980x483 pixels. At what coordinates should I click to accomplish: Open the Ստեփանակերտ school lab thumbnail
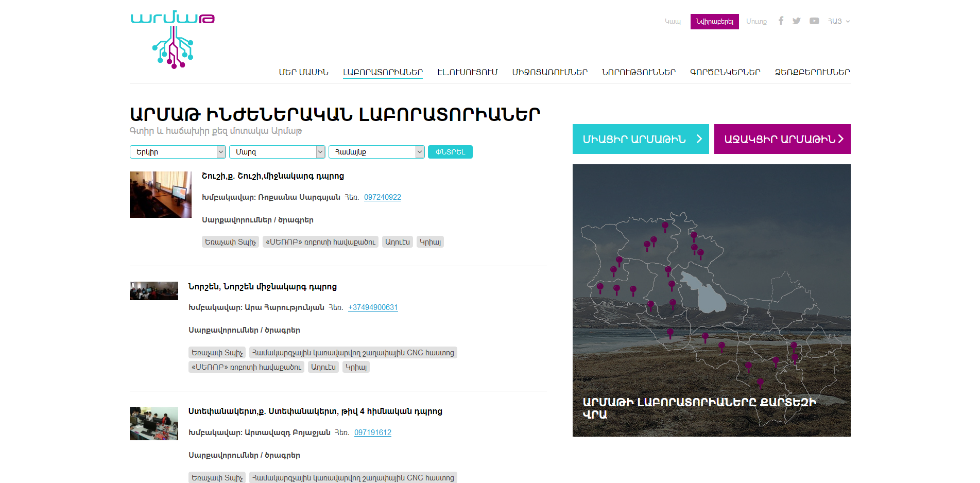[154, 424]
